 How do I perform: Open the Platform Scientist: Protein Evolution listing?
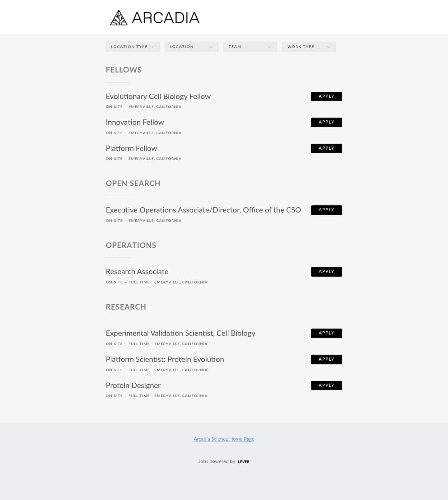point(165,359)
